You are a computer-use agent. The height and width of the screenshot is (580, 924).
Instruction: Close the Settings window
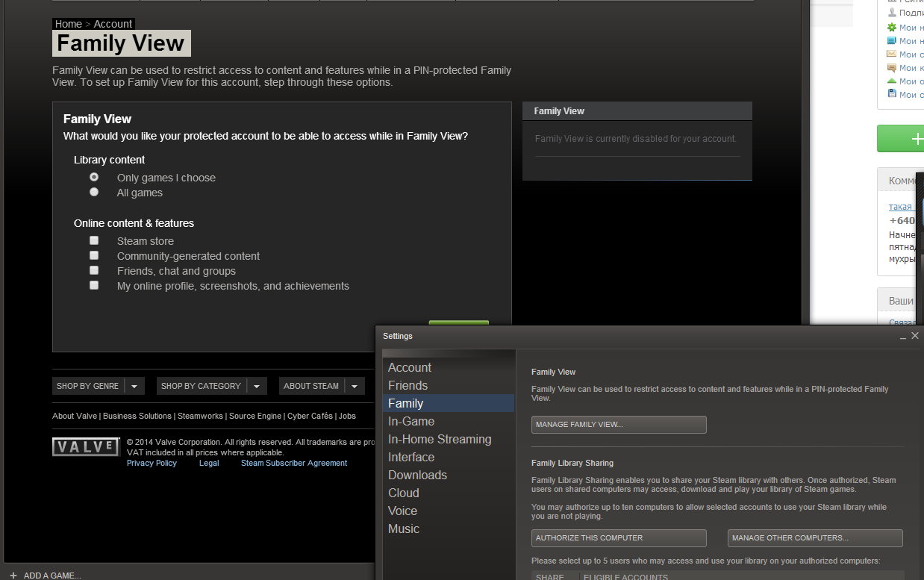tap(915, 336)
